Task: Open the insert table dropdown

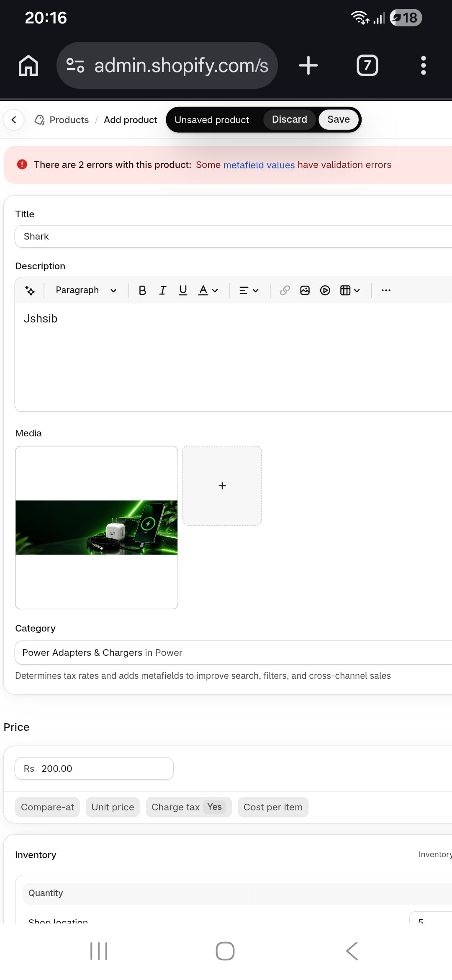Action: tap(350, 290)
